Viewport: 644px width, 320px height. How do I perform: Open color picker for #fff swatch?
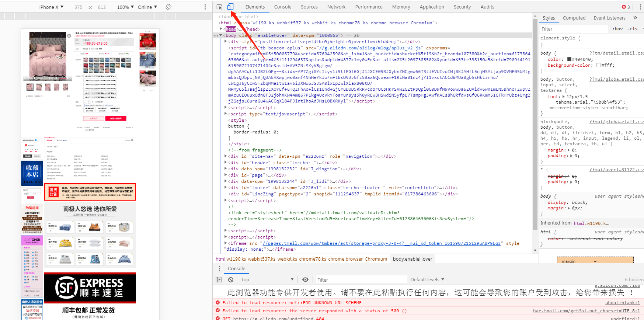click(598, 65)
